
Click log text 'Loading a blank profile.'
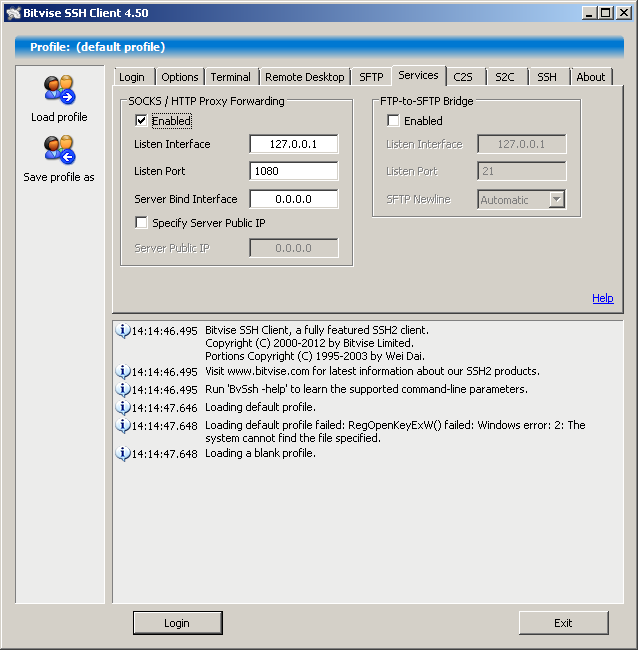pos(260,453)
